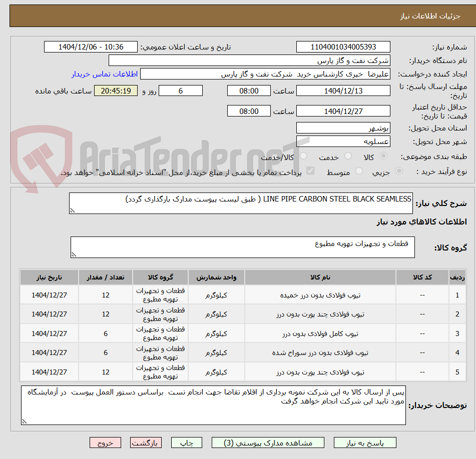The width and height of the screenshot is (476, 459).
Task: Click the چاپ print button
Action: point(186,442)
